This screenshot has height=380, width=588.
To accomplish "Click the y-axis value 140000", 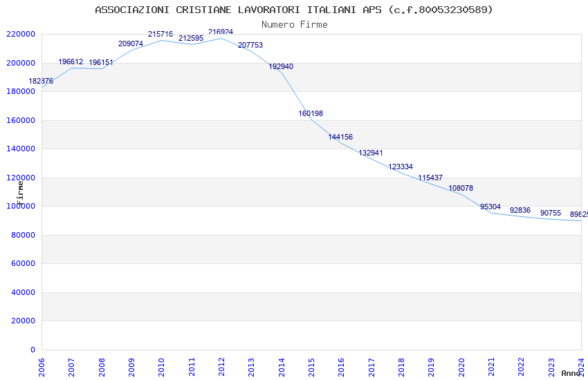I will tap(21, 149).
